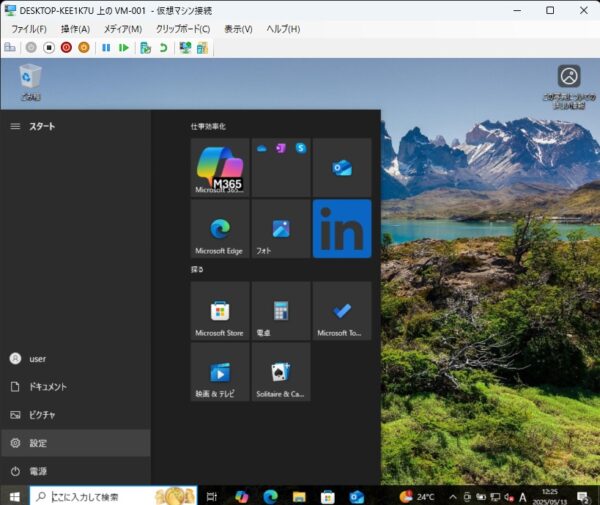
Task: Open the LinkedIn tile
Action: (342, 228)
